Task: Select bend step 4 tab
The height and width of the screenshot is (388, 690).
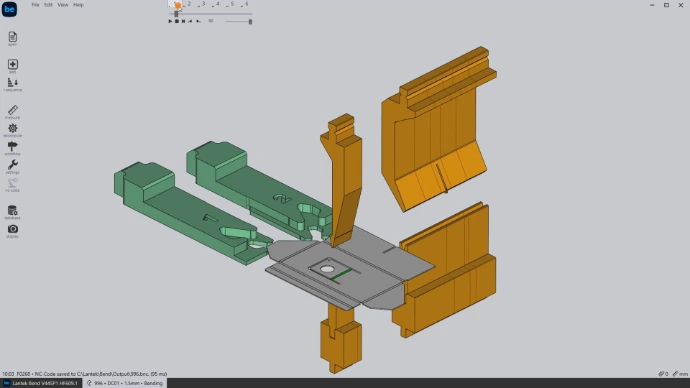Action: 217,4
